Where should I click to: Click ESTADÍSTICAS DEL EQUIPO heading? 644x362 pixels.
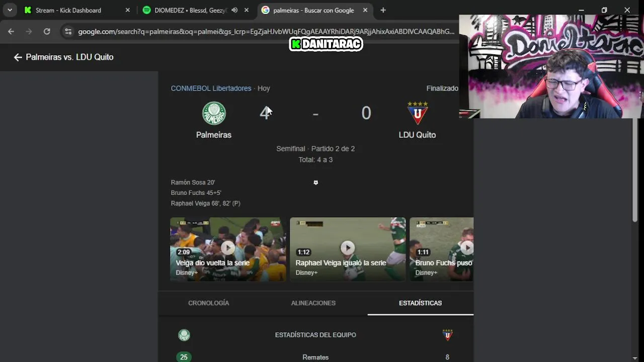pos(315,335)
